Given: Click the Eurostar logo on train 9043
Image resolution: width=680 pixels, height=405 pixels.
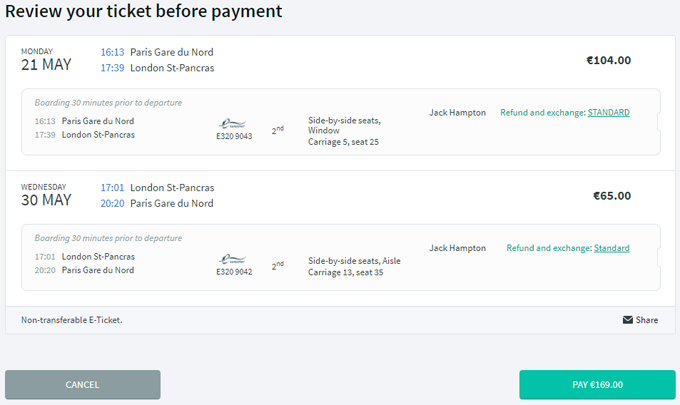Looking at the screenshot, I should [x=232, y=124].
